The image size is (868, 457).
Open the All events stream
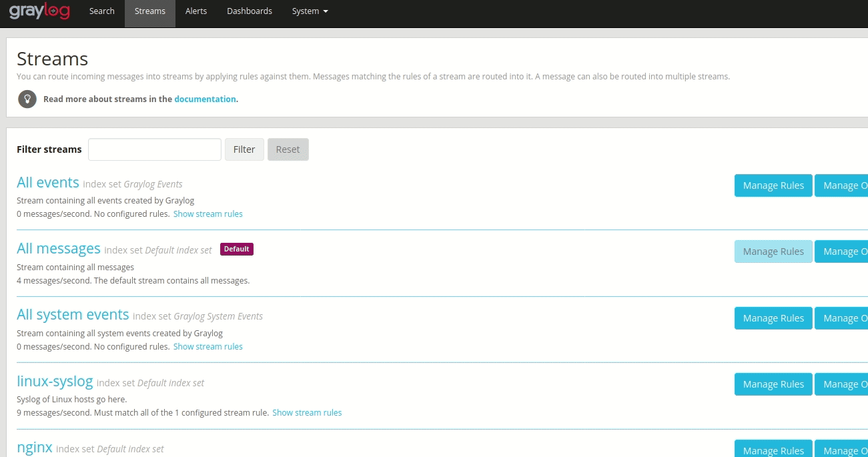pos(48,183)
